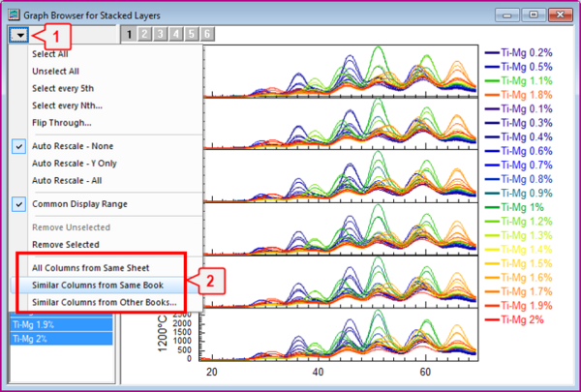Click legend entry Ti-Mg 0.7%
Screen dimensions: 581x392
[x=518, y=166]
